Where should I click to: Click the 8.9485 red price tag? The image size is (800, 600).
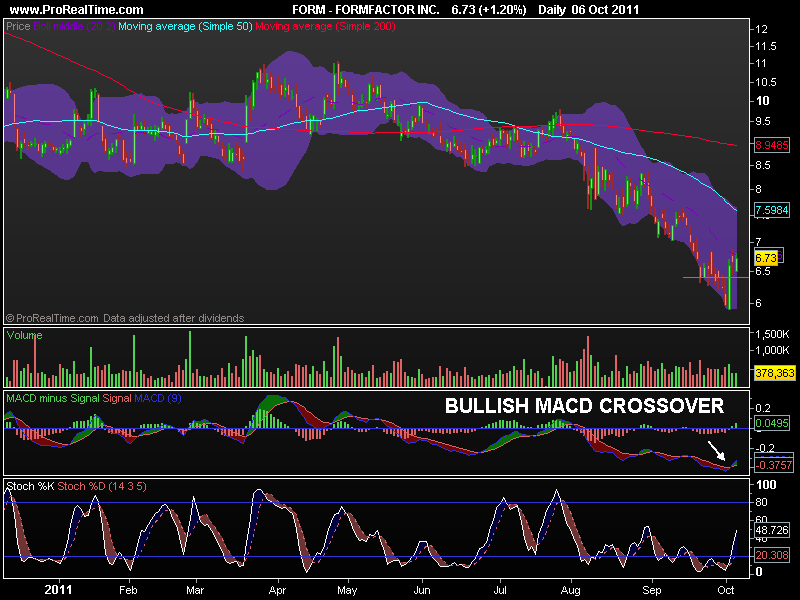point(771,145)
